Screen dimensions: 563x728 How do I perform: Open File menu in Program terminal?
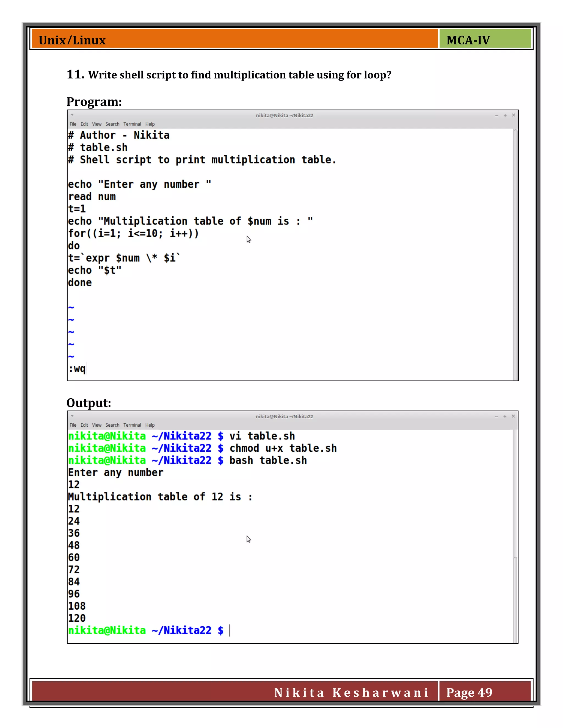[73, 124]
